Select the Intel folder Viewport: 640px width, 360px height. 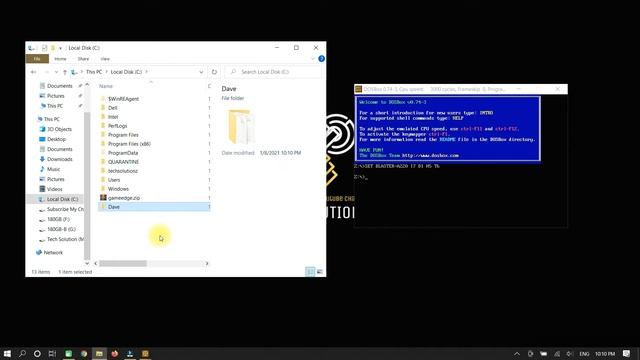click(x=113, y=117)
